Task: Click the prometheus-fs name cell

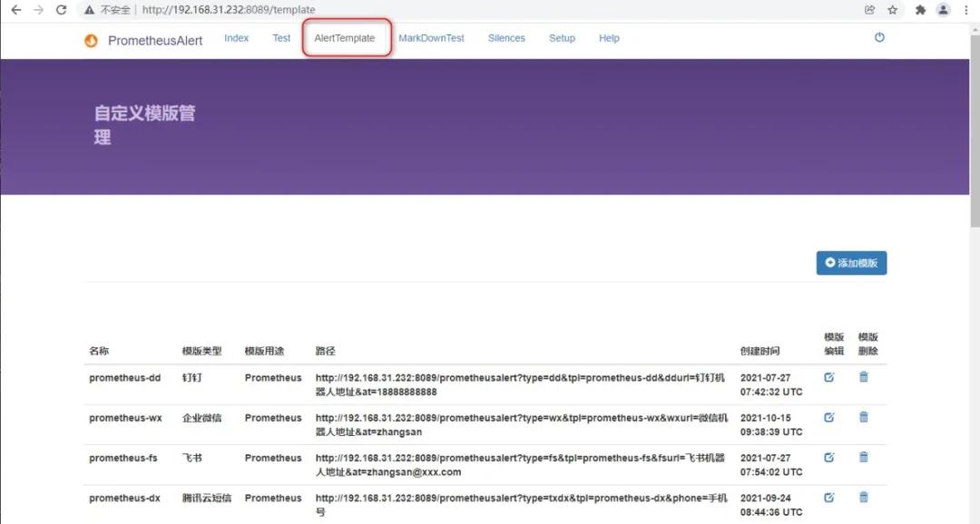Action: click(x=123, y=458)
